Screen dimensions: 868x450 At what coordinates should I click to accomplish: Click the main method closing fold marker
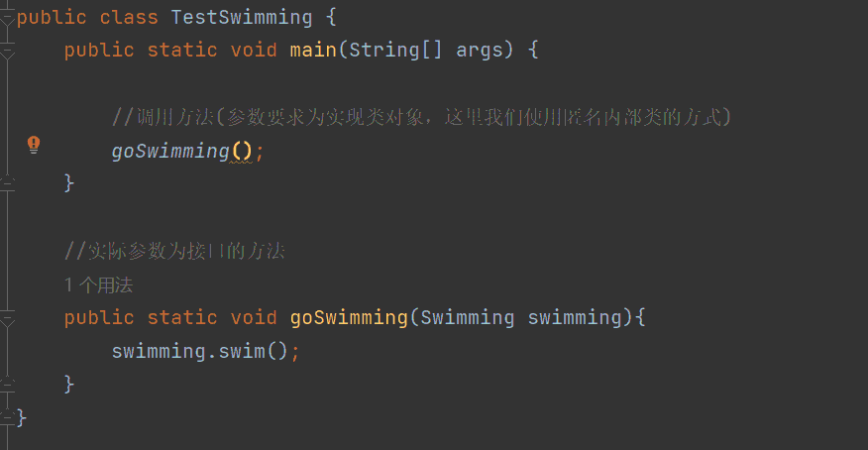(x=7, y=182)
